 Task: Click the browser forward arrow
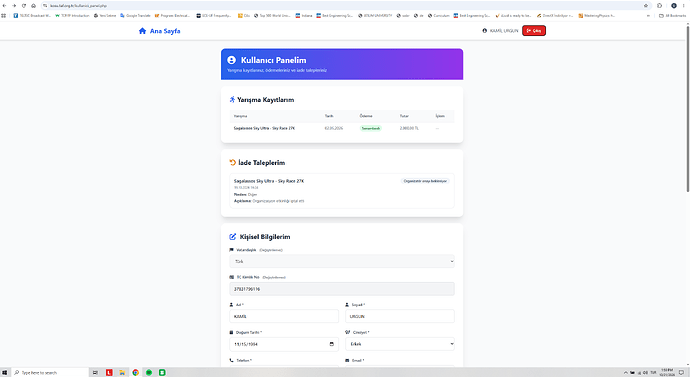[14, 6]
